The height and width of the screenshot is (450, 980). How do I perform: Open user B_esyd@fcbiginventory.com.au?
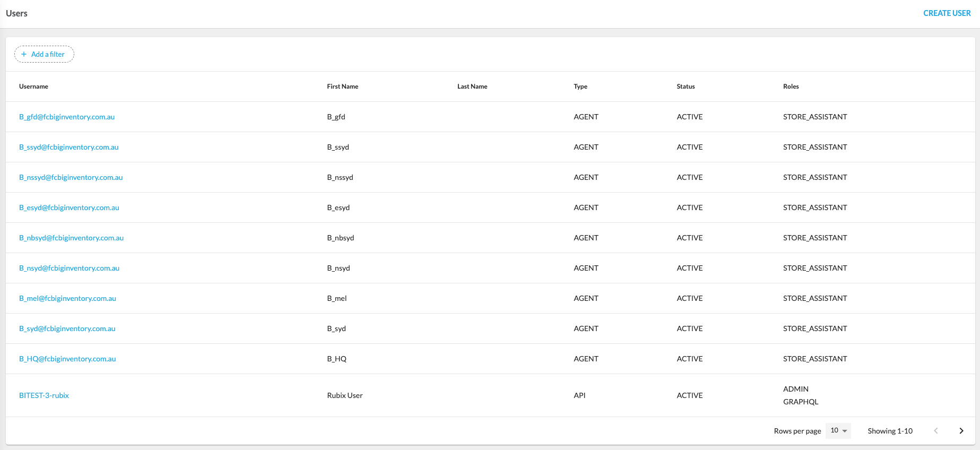point(69,207)
